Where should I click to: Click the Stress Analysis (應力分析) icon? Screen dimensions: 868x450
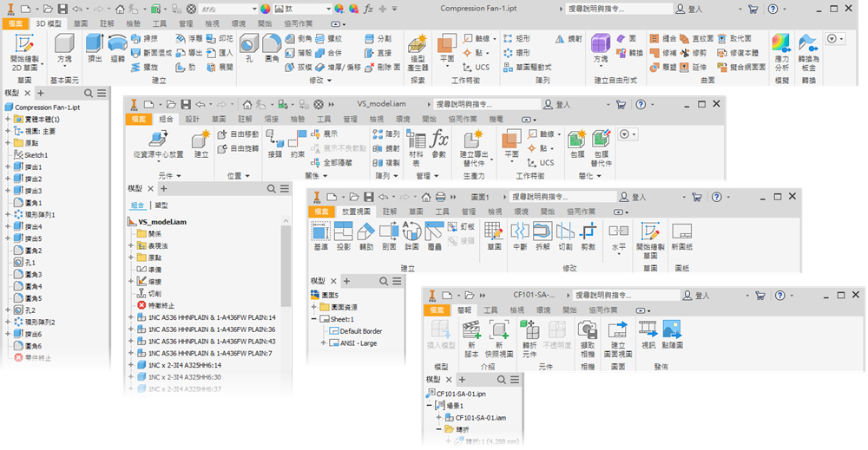coord(782,53)
